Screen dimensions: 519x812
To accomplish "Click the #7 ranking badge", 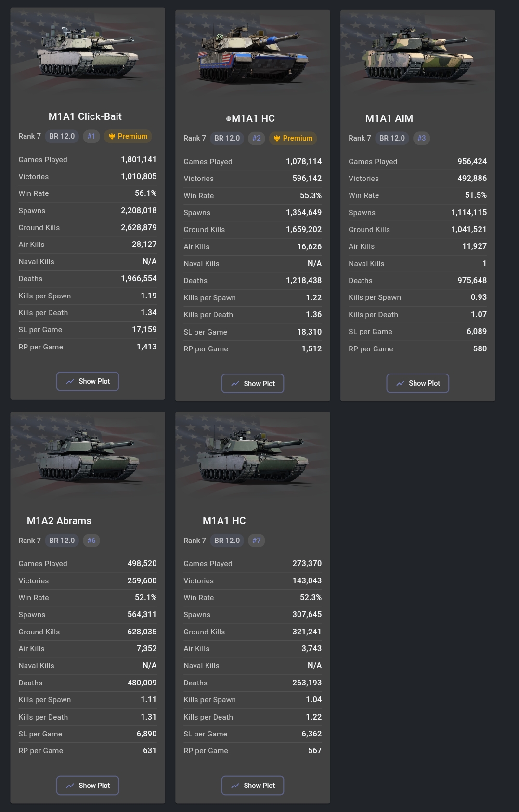I will (x=257, y=541).
